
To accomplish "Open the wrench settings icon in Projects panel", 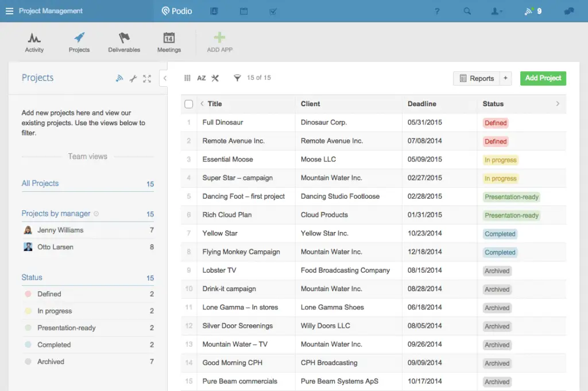I will pyautogui.click(x=133, y=78).
